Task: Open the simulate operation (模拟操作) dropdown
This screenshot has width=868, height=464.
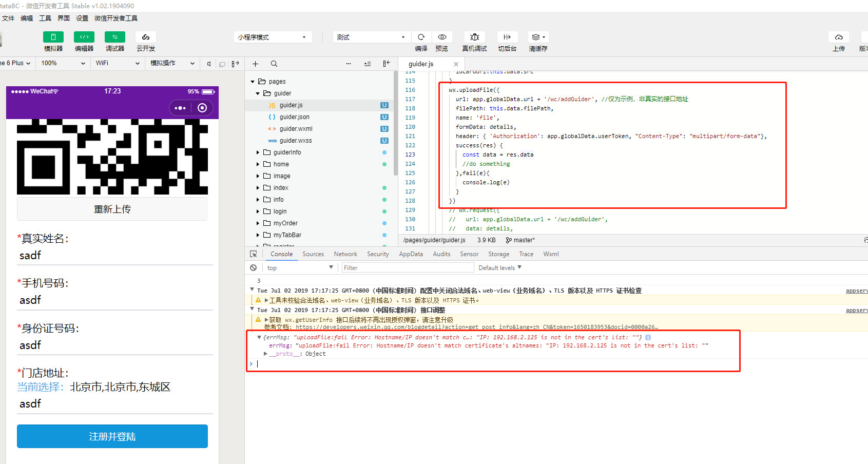Action: (x=172, y=63)
